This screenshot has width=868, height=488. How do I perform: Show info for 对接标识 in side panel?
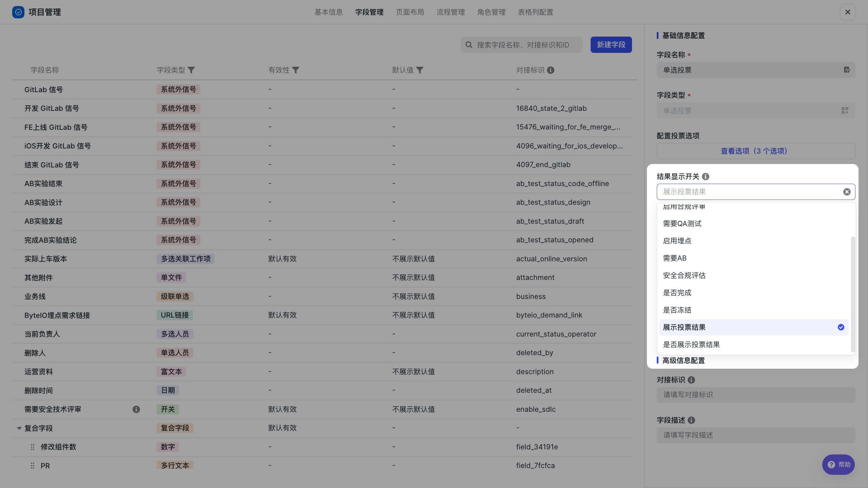[691, 380]
